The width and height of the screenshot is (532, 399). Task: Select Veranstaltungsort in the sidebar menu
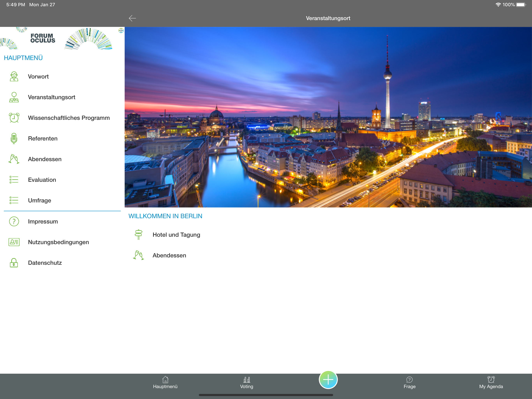click(62, 97)
